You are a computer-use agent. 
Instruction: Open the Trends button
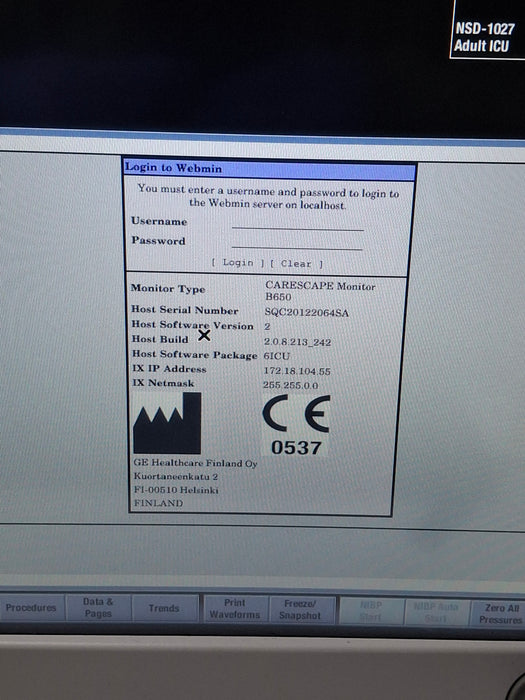click(164, 608)
